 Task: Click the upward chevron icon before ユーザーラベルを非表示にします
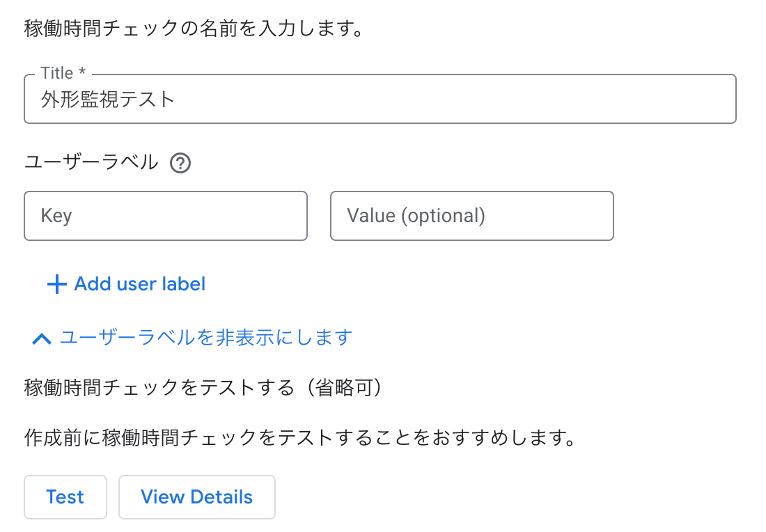pos(42,338)
